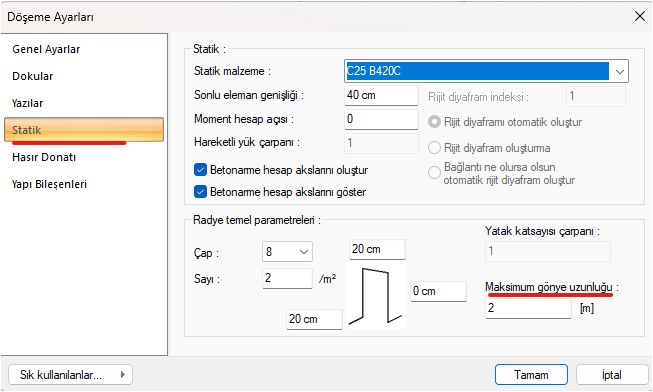Click the Statik malzeme label
Image resolution: width=653 pixels, height=392 pixels.
click(x=232, y=71)
